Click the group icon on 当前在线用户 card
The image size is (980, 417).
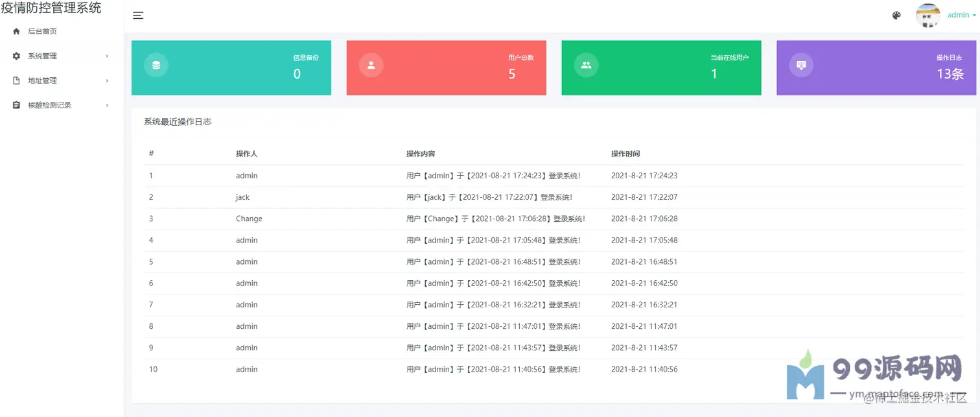pos(587,65)
